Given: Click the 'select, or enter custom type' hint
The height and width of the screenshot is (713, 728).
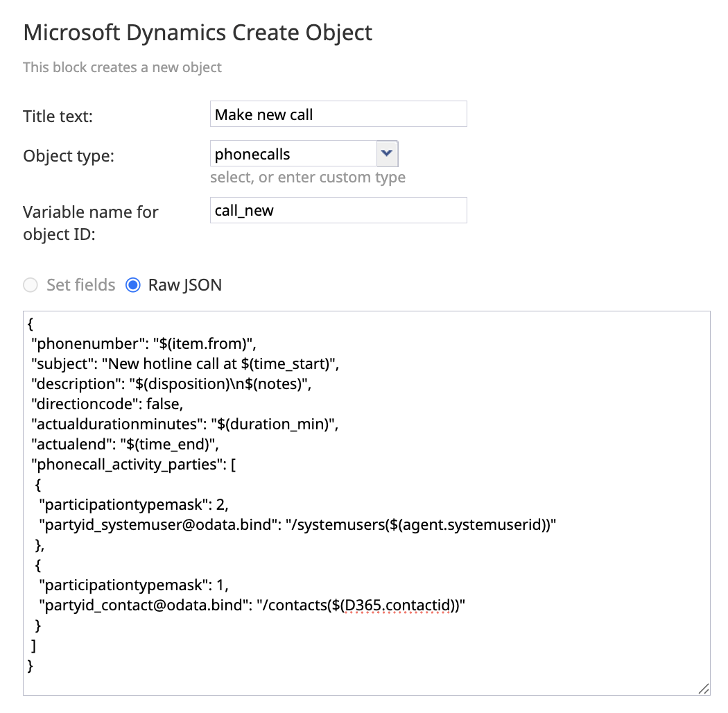Looking at the screenshot, I should [x=308, y=177].
